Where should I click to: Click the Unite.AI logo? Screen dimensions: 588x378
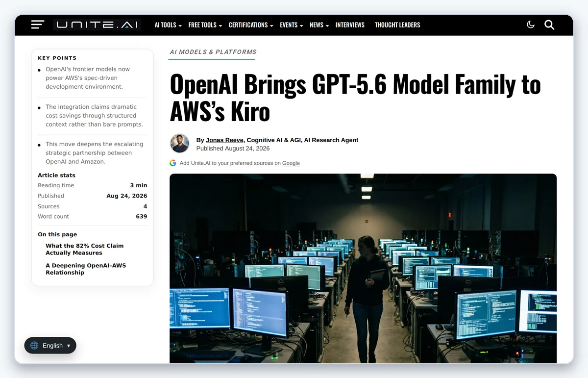click(97, 25)
